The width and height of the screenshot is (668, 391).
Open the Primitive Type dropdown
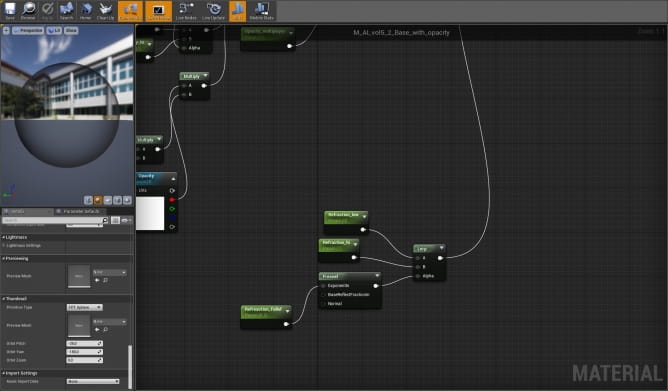tap(84, 307)
